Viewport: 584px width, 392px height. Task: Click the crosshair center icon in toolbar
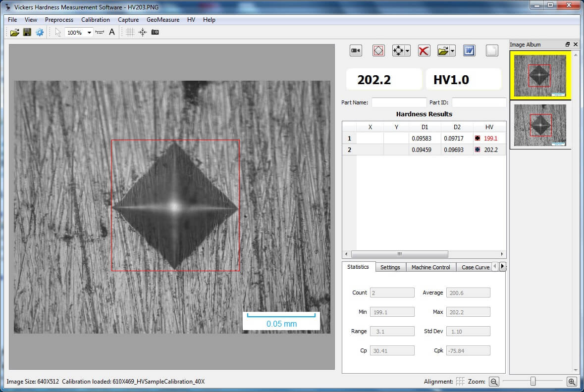coord(143,32)
